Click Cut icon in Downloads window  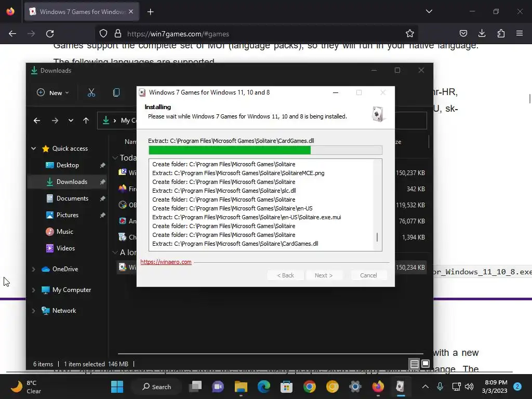[x=91, y=92]
